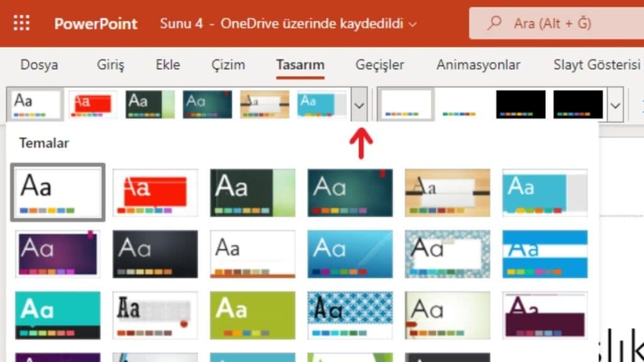Select the second black variant beside the dropdown
This screenshot has width=644, height=362.
click(578, 105)
